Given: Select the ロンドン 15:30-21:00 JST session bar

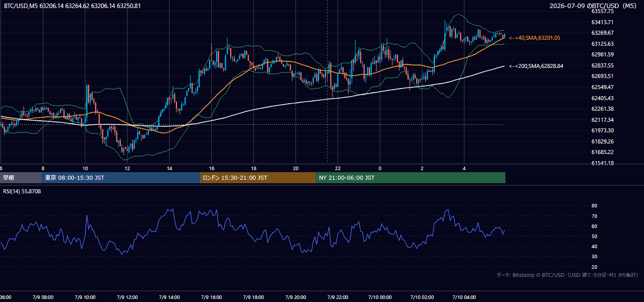Looking at the screenshot, I should (x=258, y=178).
